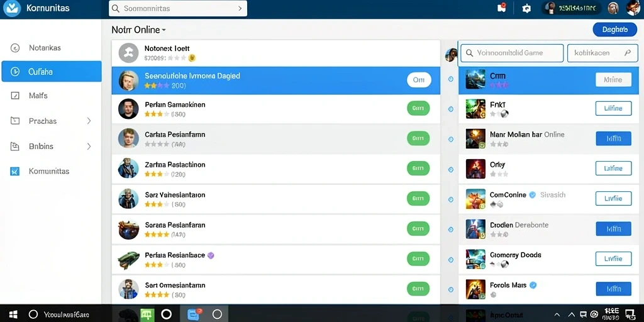This screenshot has width=644, height=322.
Task: Click avatar of Perfaia Resianlbace
Action: tap(128, 260)
